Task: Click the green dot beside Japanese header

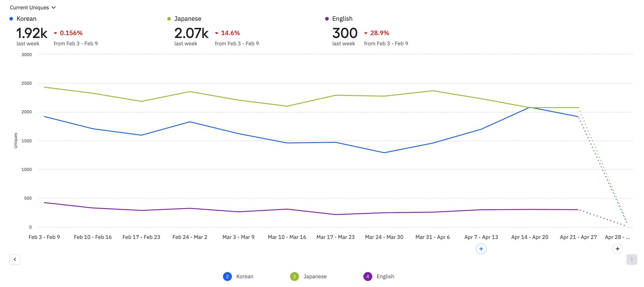Action: coord(169,19)
